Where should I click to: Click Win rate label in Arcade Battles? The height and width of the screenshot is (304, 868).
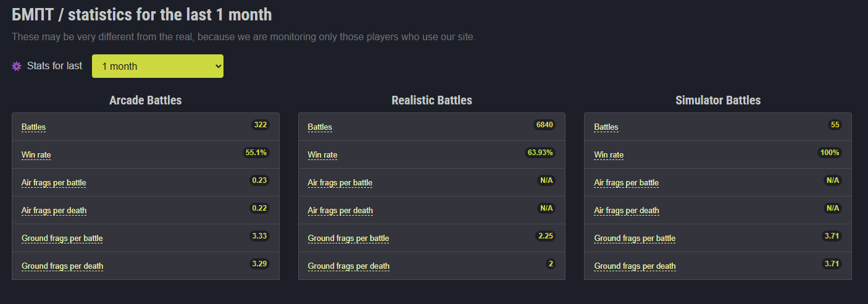(x=36, y=155)
